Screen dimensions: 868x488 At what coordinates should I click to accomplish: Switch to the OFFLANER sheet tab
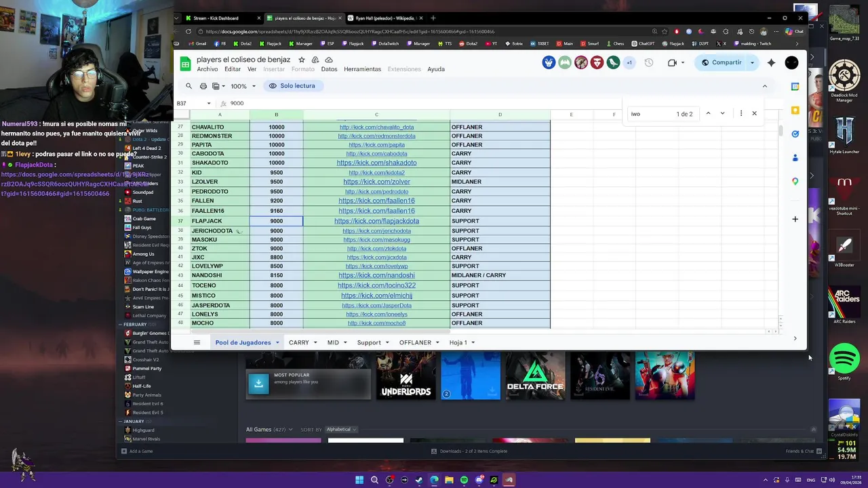(x=415, y=342)
